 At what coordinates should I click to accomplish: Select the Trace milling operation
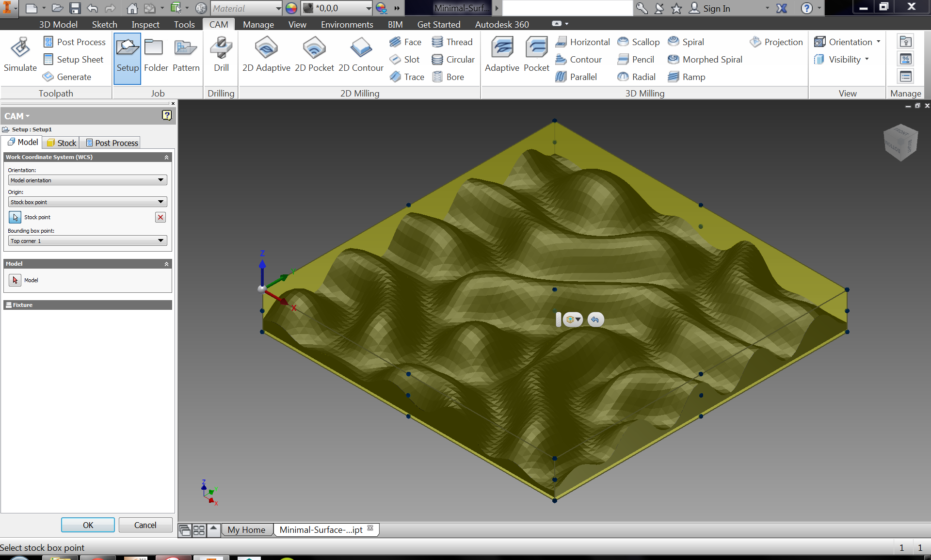(x=407, y=77)
